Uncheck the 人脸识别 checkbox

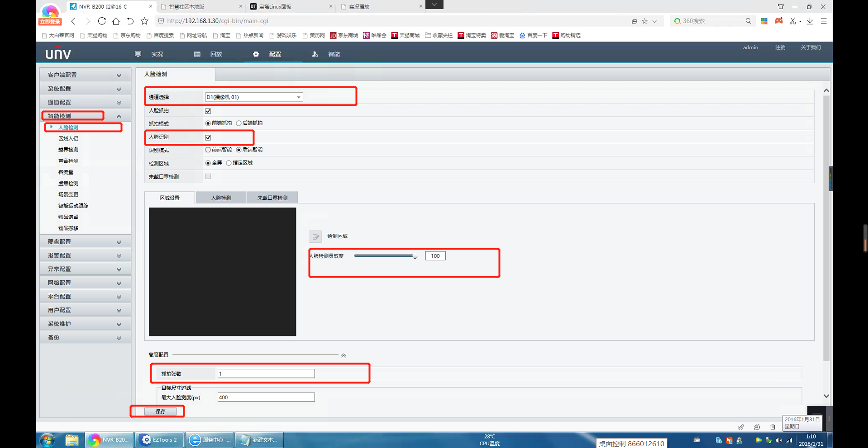pyautogui.click(x=208, y=137)
